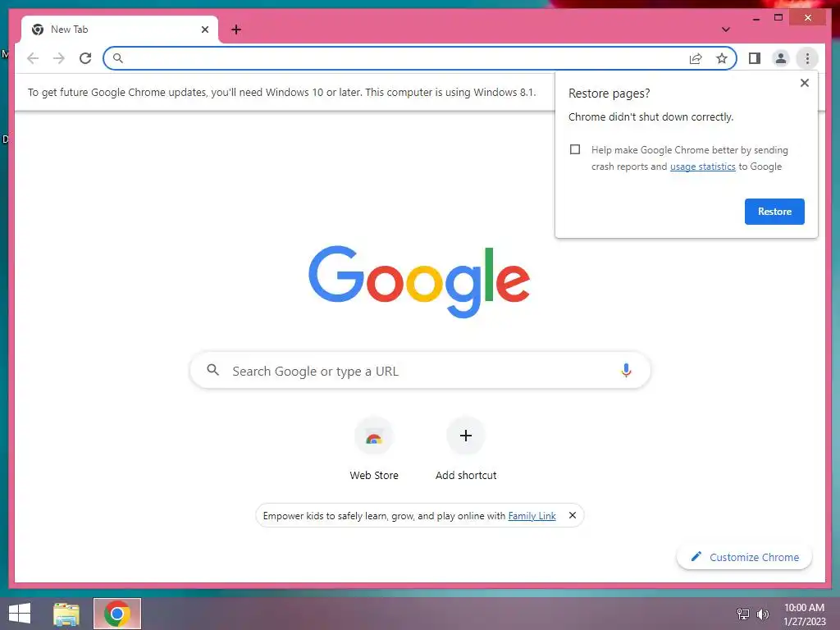The height and width of the screenshot is (630, 840).
Task: Open Chrome's three-dot menu
Action: coord(807,58)
